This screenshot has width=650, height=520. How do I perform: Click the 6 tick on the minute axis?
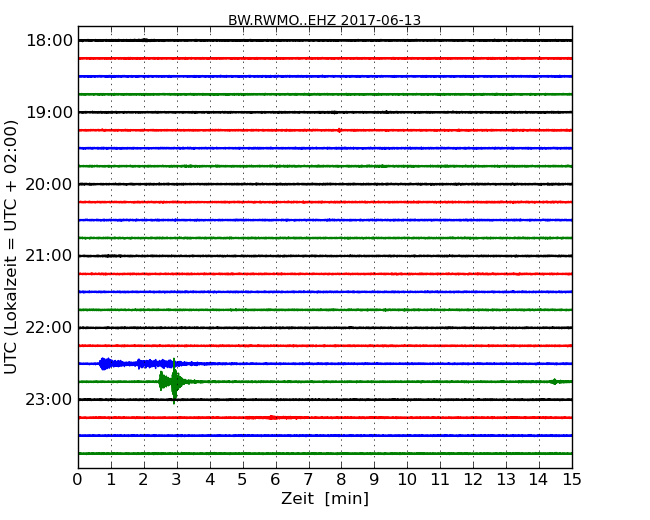tap(276, 479)
